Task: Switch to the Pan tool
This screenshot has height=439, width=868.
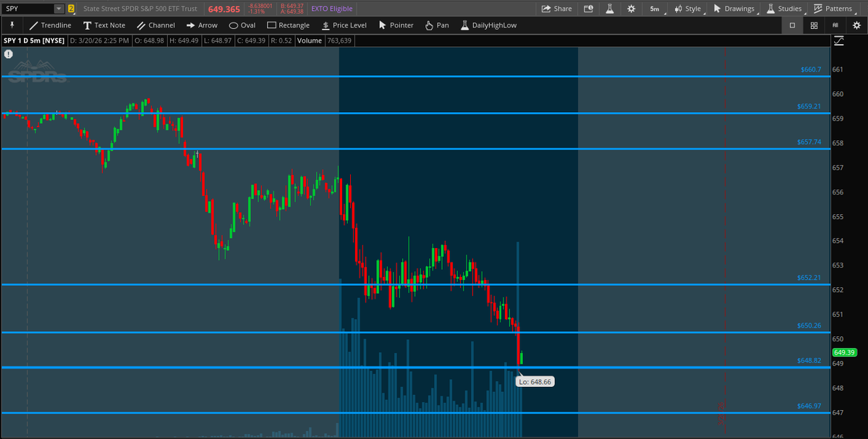Action: tap(436, 25)
